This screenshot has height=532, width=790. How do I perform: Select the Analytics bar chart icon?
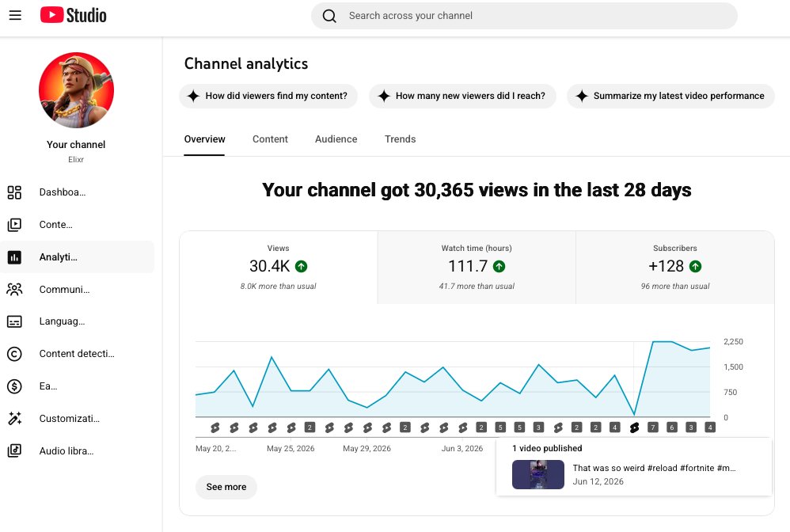14,257
